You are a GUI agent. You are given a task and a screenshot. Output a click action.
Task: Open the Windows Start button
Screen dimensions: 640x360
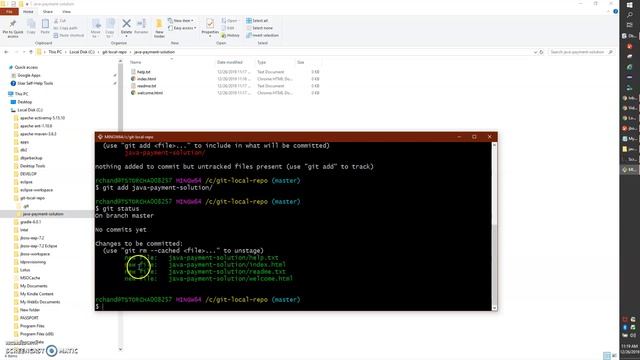tap(629, 4)
